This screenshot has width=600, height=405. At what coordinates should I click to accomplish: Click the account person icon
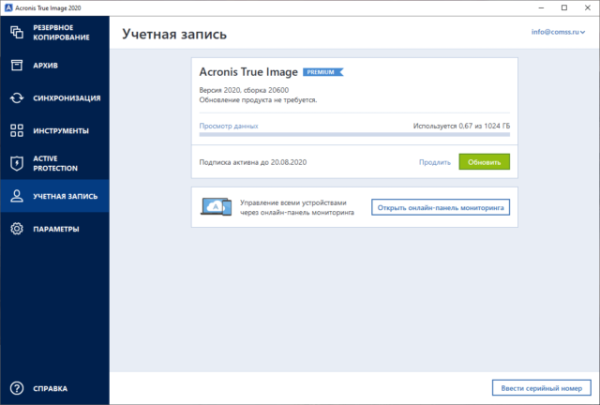(x=16, y=196)
